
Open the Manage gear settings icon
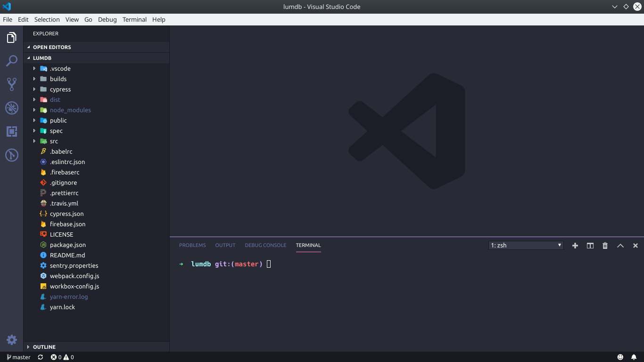[12, 340]
